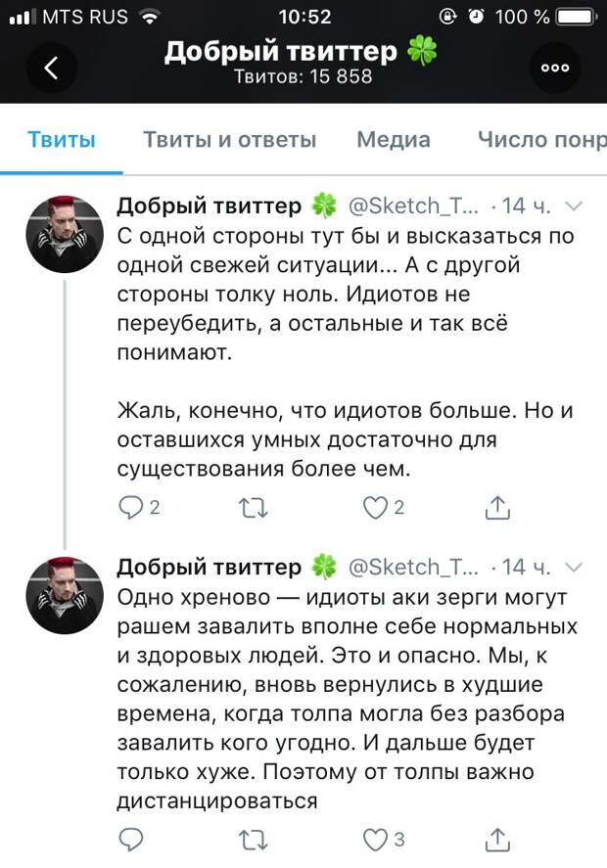Tap the Добрый твиттер name in second tweet

tap(210, 567)
